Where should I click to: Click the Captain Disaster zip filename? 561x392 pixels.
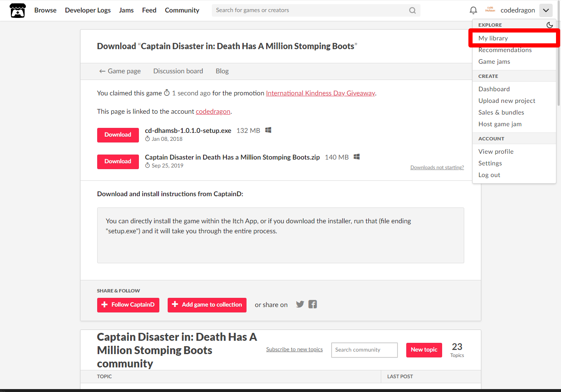[x=232, y=157]
